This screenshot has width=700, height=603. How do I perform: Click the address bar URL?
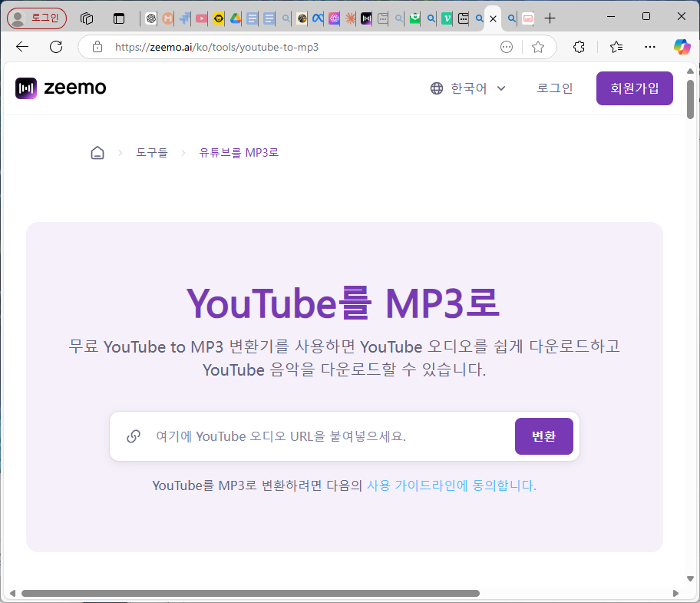(216, 47)
